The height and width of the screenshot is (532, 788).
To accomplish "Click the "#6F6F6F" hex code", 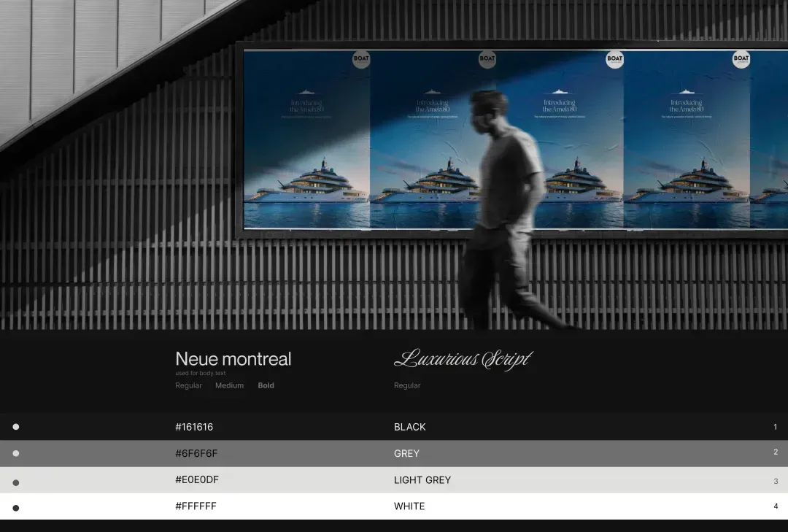I will pyautogui.click(x=196, y=454).
